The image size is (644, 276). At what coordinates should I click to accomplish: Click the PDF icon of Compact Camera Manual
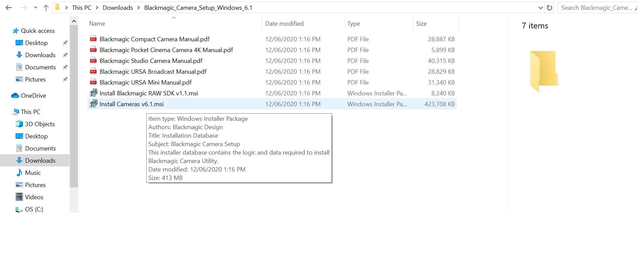pos(93,39)
